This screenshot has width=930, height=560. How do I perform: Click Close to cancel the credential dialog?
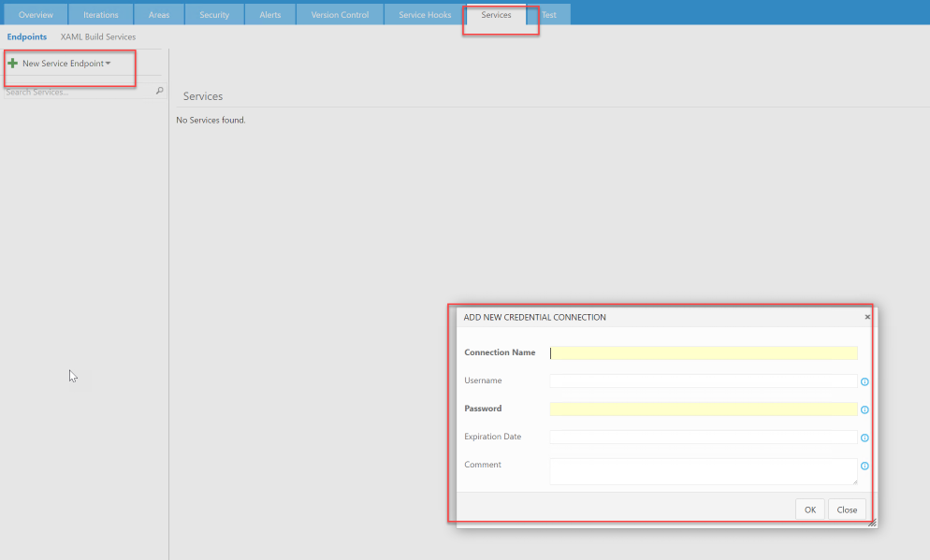point(846,509)
